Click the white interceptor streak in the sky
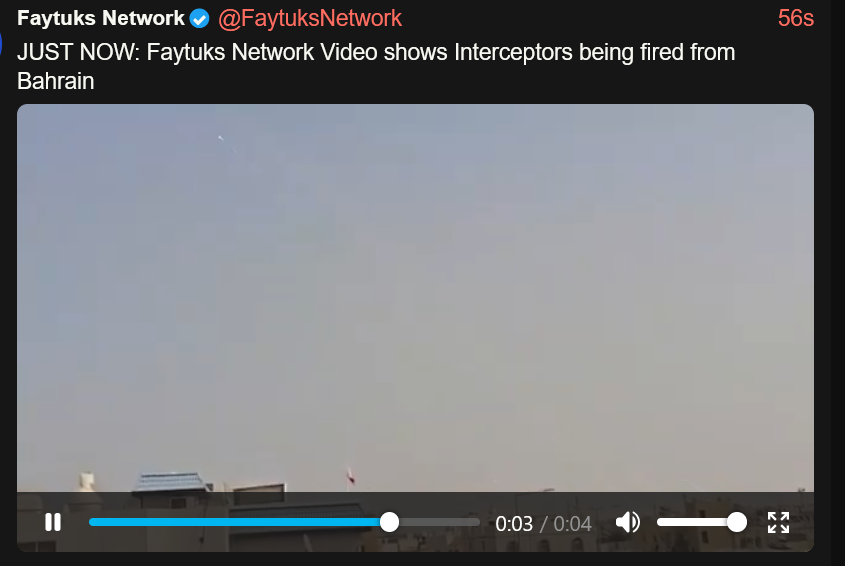 pyautogui.click(x=221, y=139)
